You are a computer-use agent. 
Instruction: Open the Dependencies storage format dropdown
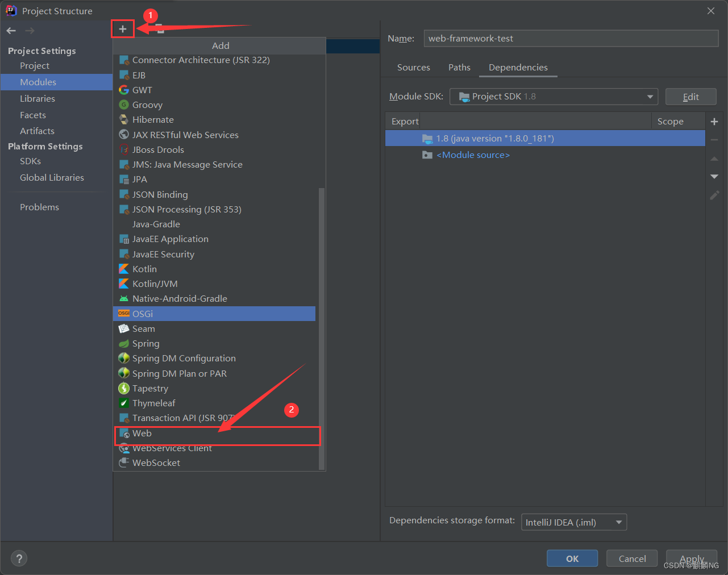(x=574, y=522)
